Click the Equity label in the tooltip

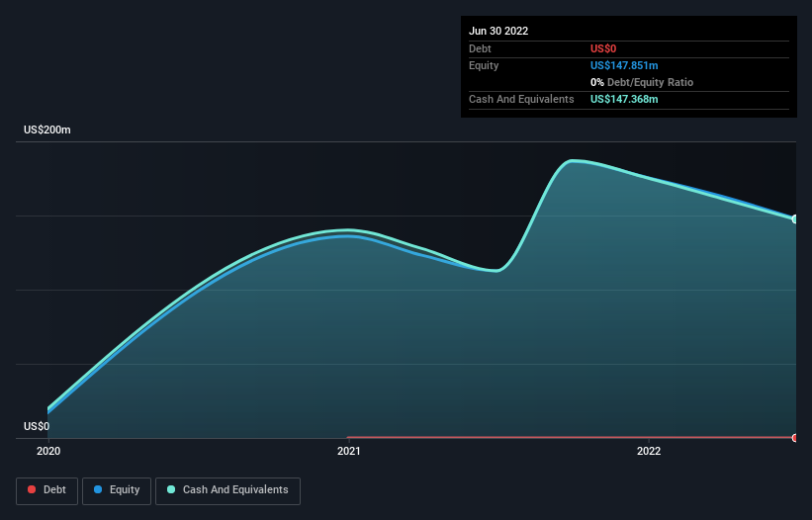pyautogui.click(x=484, y=65)
